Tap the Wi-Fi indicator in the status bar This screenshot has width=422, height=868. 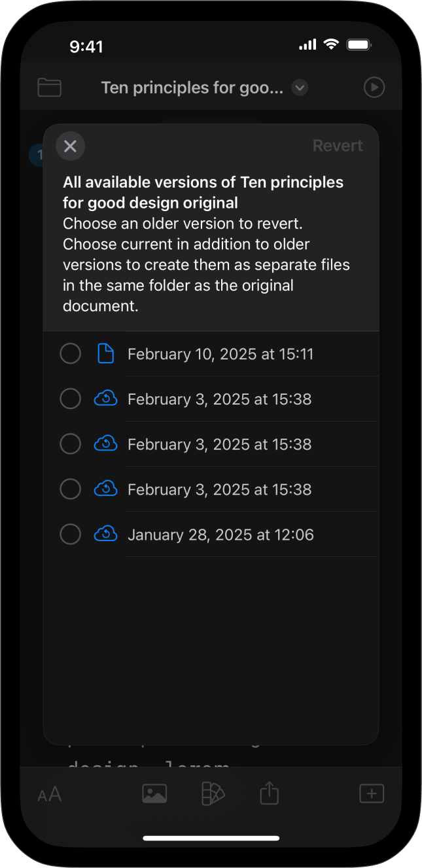330,44
